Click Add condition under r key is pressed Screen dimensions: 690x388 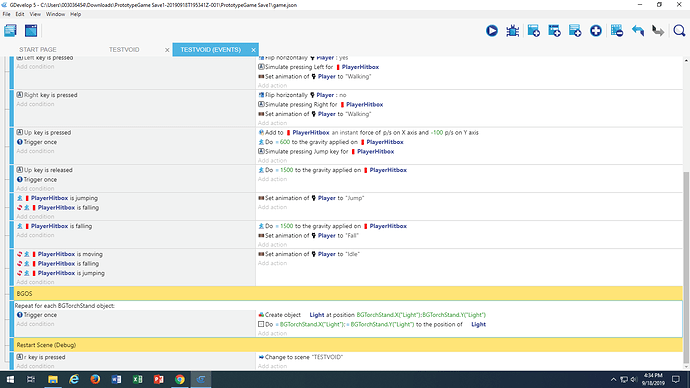(35, 366)
